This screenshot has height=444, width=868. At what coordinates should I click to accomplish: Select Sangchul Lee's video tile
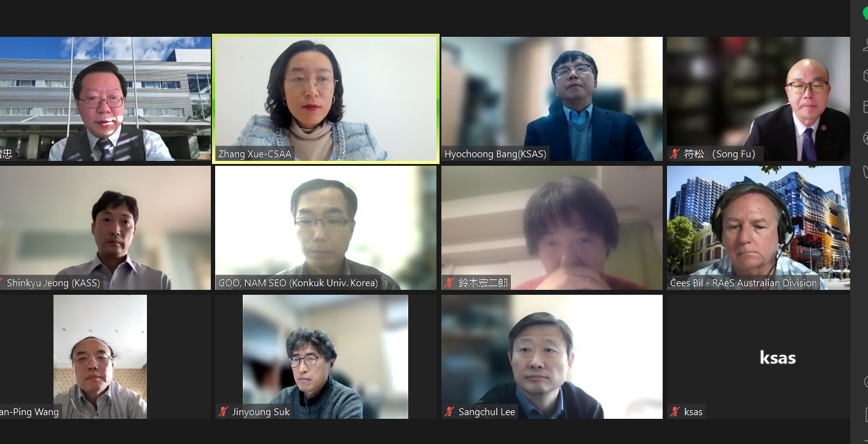point(552,357)
